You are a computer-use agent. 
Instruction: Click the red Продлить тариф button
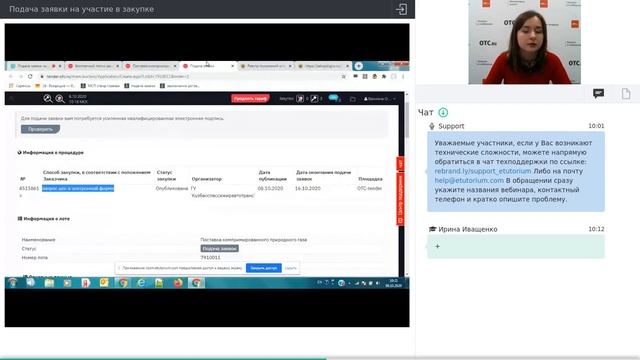click(250, 99)
